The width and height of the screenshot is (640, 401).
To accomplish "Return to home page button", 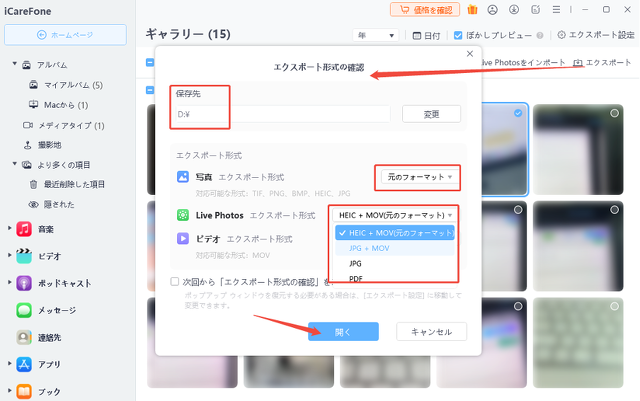I will pyautogui.click(x=65, y=35).
